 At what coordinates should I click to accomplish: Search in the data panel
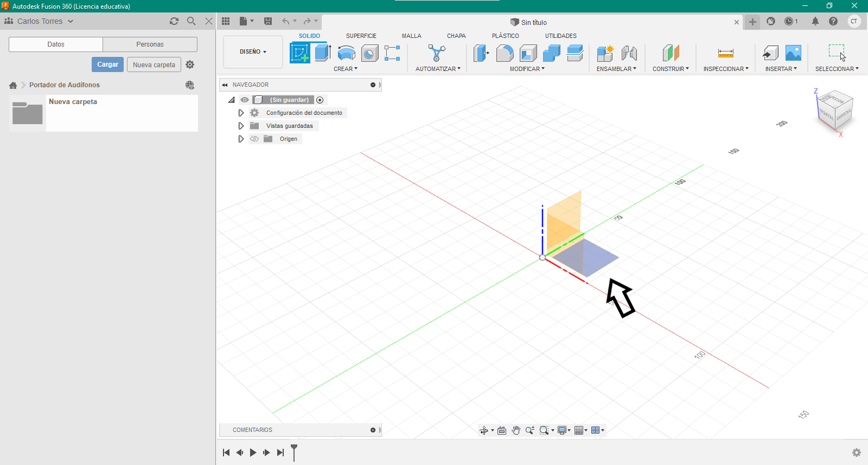[191, 21]
